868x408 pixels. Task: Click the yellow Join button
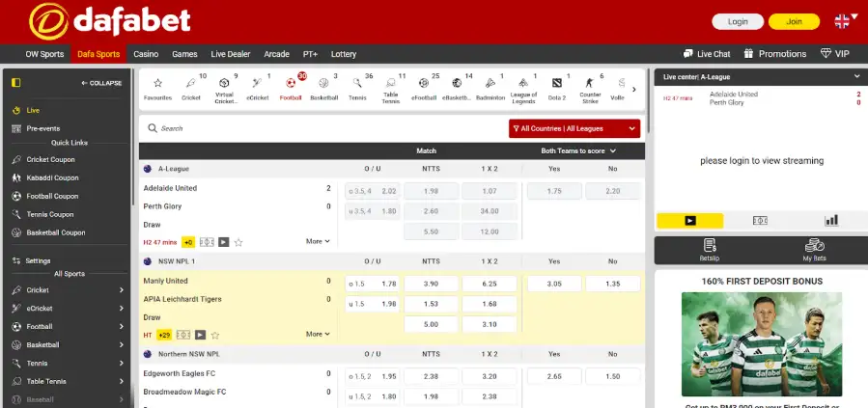point(794,21)
